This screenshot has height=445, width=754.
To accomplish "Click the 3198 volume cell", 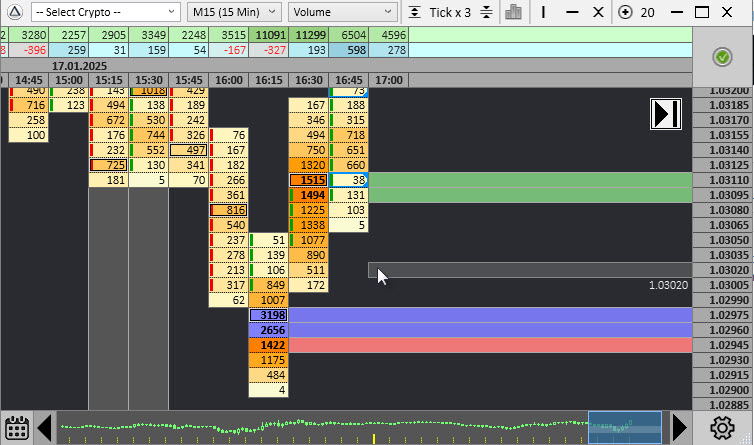I will click(x=268, y=315).
